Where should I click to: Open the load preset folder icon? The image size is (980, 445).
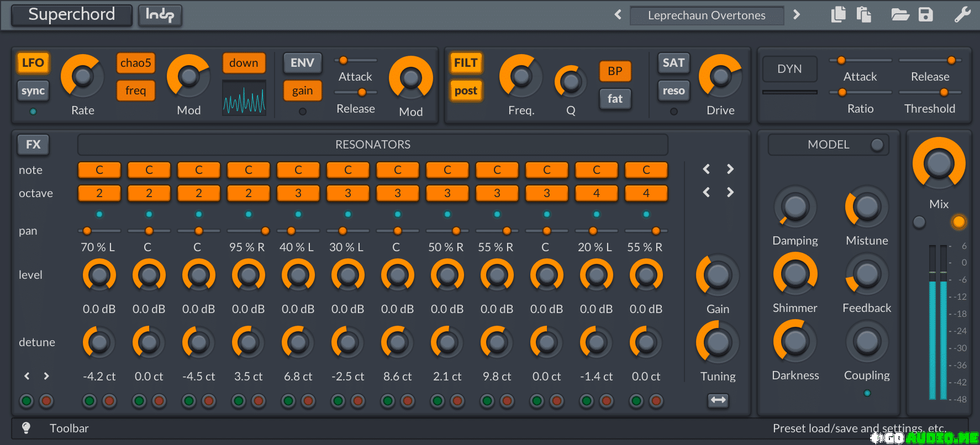pyautogui.click(x=900, y=14)
